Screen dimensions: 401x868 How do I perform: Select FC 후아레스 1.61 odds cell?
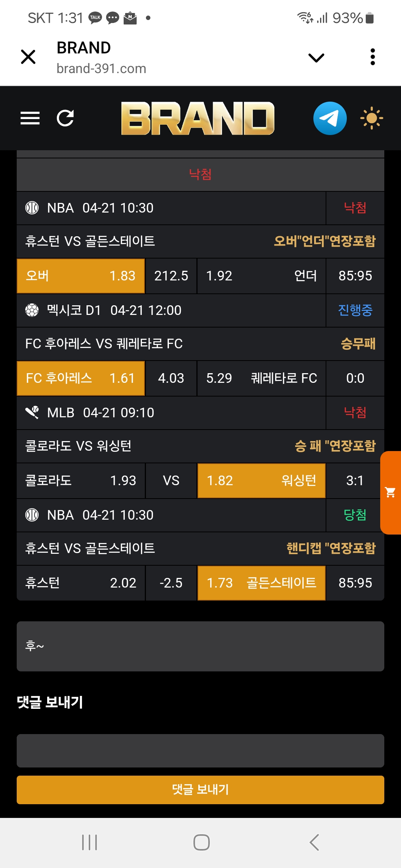click(81, 378)
